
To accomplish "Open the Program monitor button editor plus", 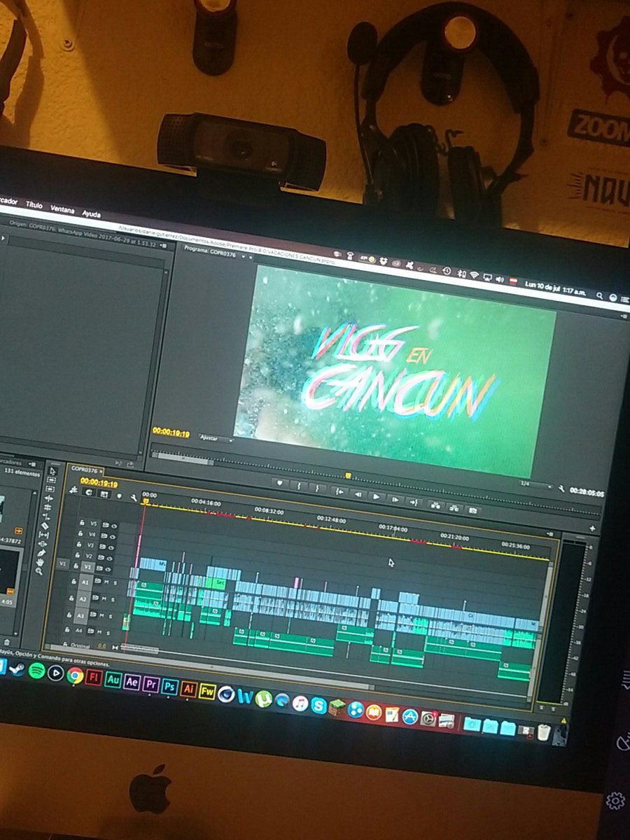I will pos(593,528).
